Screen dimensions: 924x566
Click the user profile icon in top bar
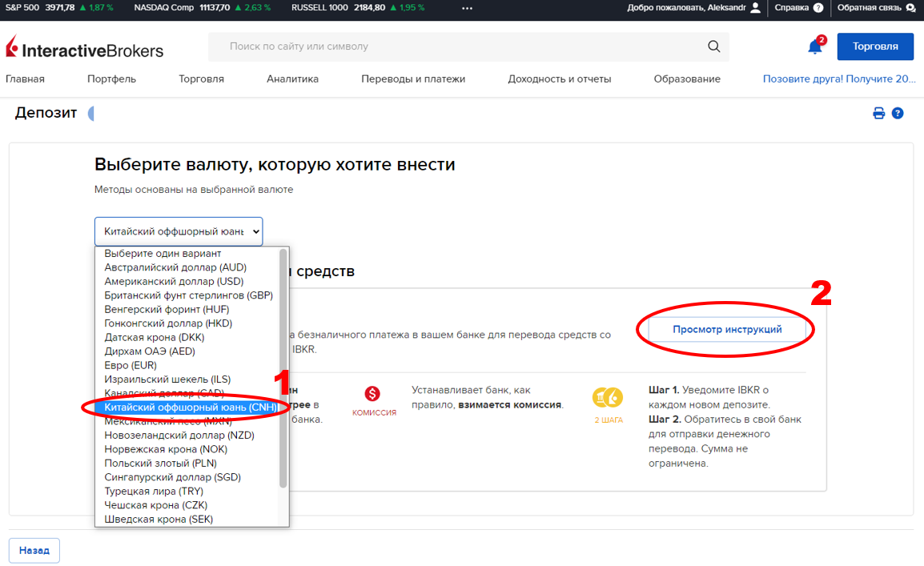(756, 8)
